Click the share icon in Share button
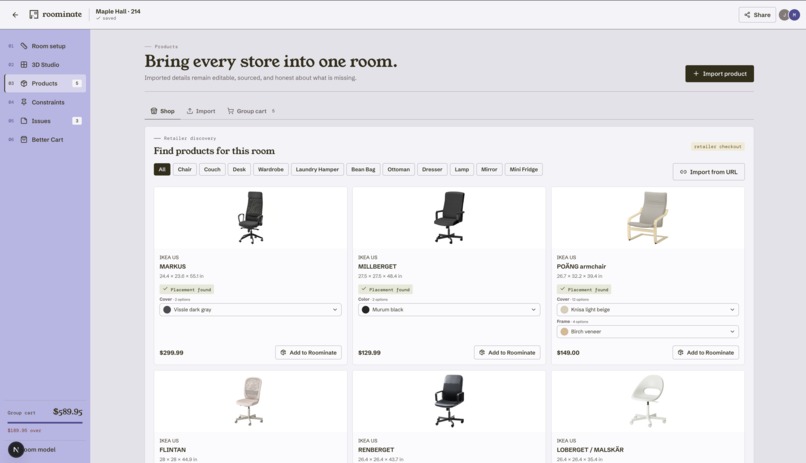This screenshot has height=463, width=806. click(747, 15)
